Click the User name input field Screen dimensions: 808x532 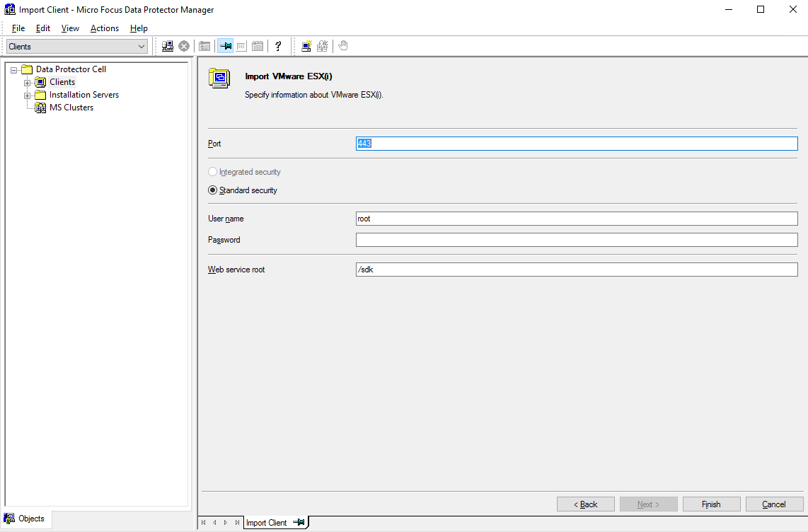pyautogui.click(x=577, y=219)
